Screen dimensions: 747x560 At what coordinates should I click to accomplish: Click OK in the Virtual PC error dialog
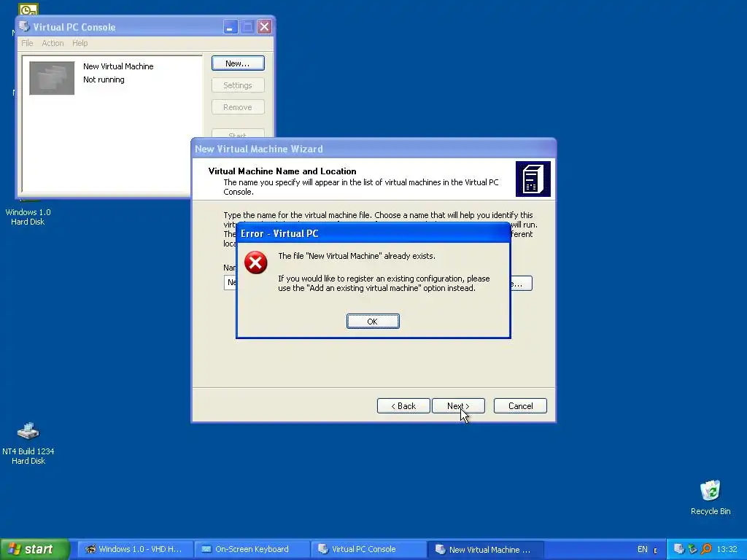coord(373,322)
